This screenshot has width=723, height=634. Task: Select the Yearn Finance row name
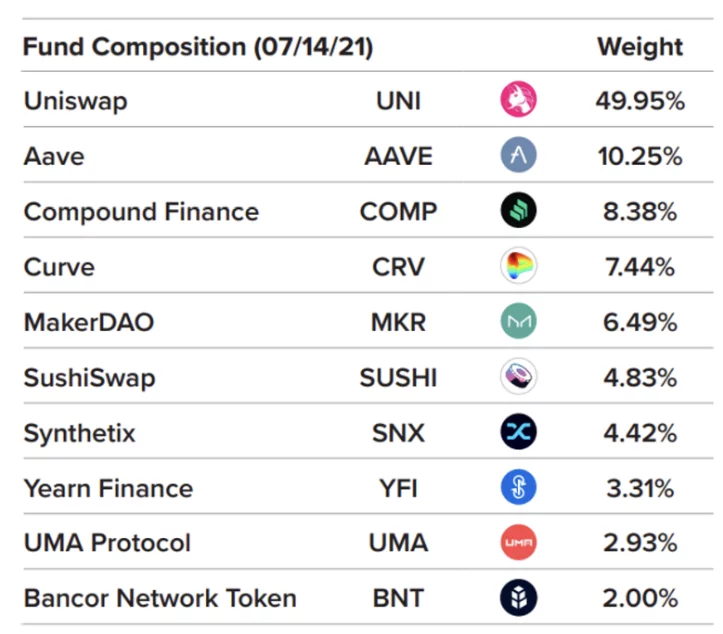pos(108,488)
